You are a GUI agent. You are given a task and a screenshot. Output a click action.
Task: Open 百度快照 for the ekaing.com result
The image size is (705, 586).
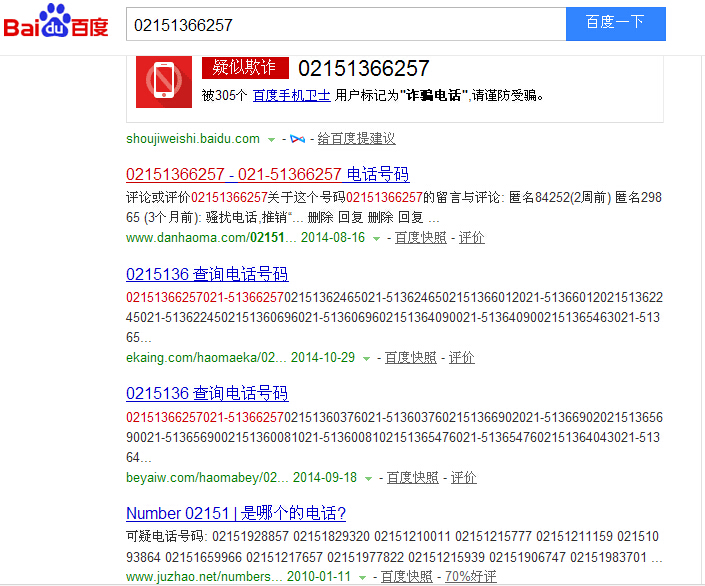tap(411, 358)
